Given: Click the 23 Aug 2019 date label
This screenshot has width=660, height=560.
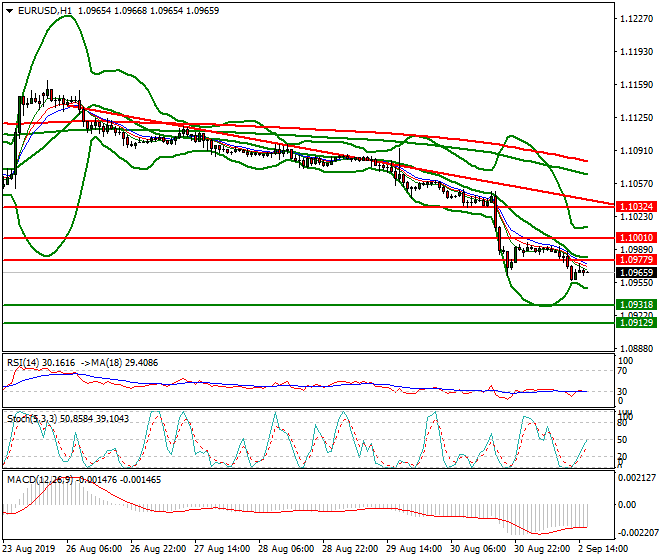Looking at the screenshot, I should click(x=29, y=548).
